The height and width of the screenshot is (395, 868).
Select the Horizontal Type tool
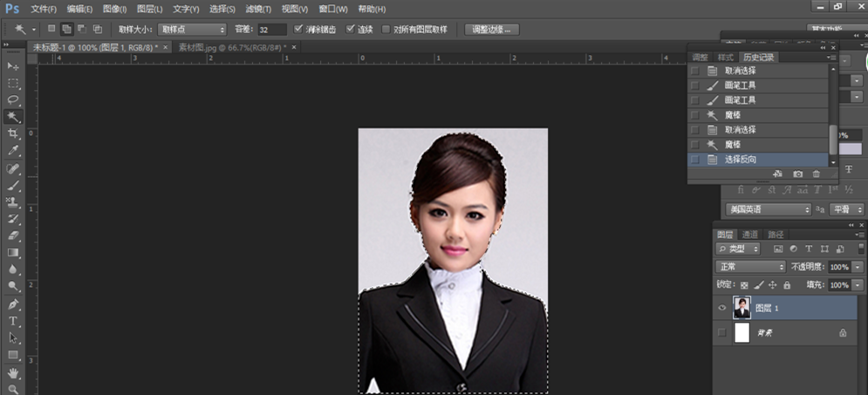(13, 321)
